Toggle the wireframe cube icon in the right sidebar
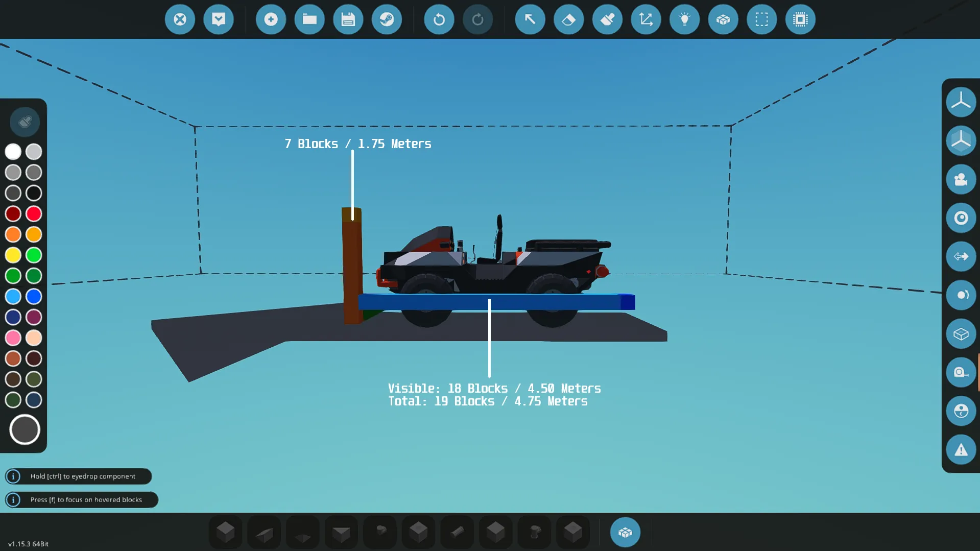980x551 pixels. click(x=961, y=334)
